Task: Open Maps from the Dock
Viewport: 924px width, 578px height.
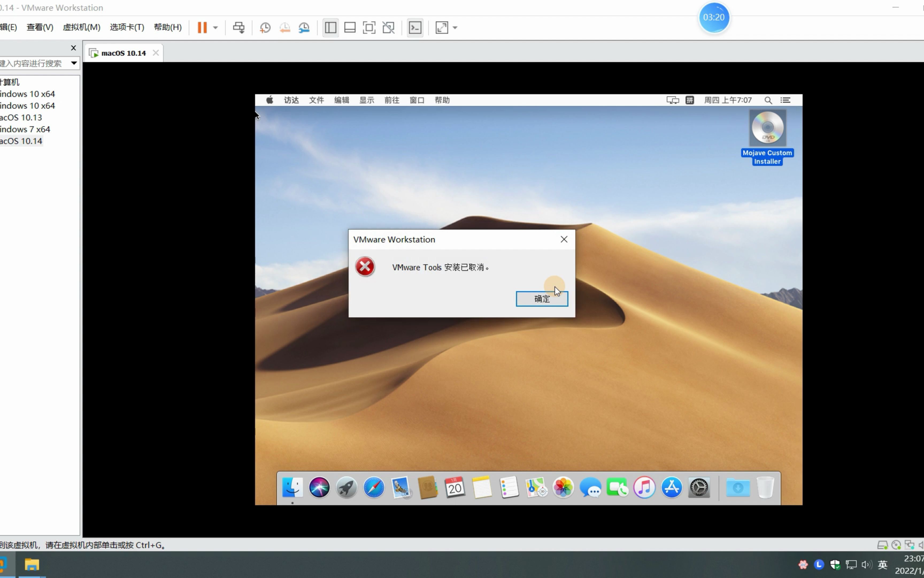Action: 536,487
